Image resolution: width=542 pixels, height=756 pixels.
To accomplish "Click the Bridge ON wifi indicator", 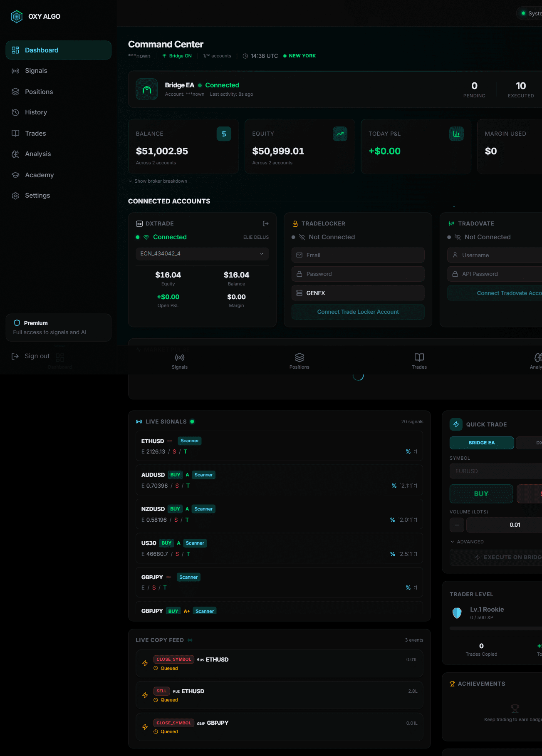I will tap(177, 56).
